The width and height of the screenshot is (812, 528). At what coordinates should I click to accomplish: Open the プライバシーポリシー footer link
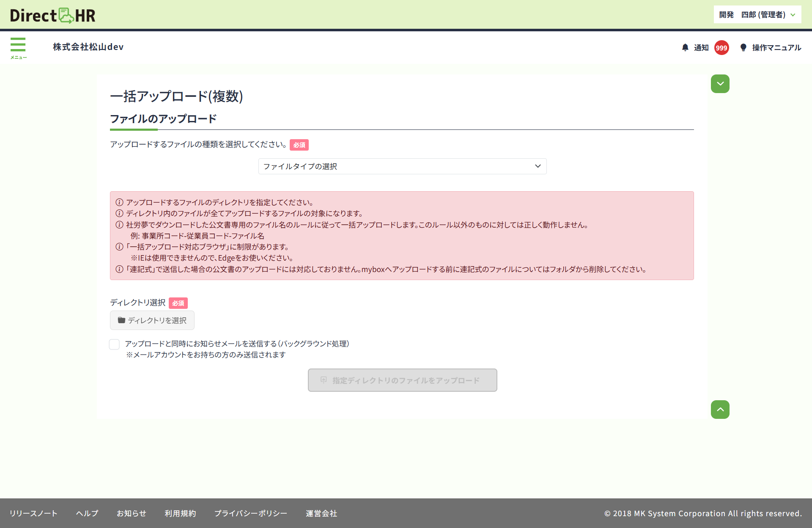251,513
